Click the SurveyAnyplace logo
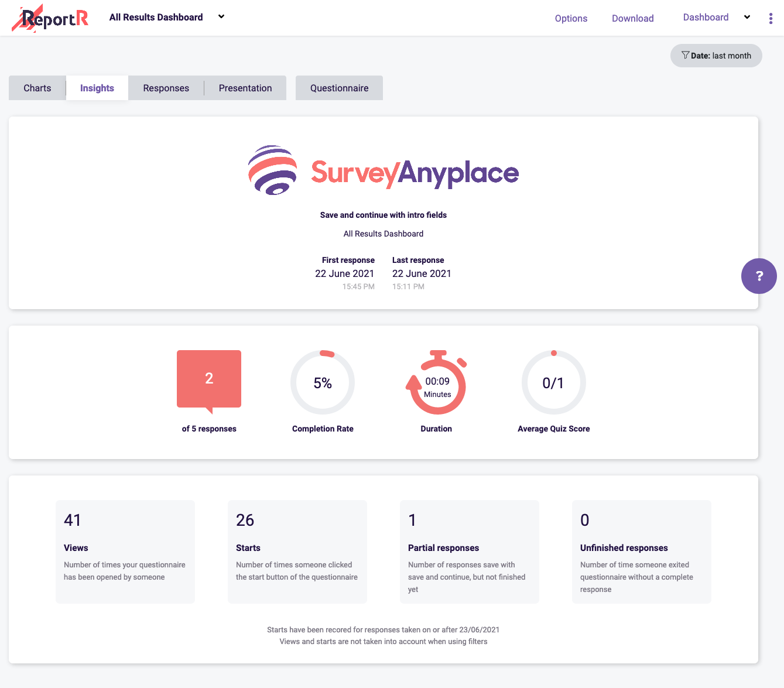This screenshot has width=784, height=688. (384, 171)
